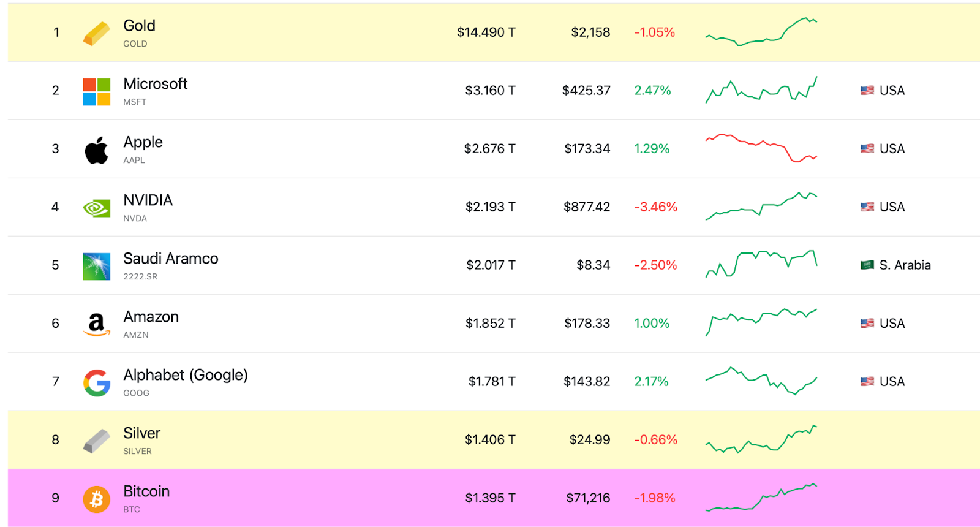
Task: Click Microsoft's price trend sparkline
Action: [761, 90]
